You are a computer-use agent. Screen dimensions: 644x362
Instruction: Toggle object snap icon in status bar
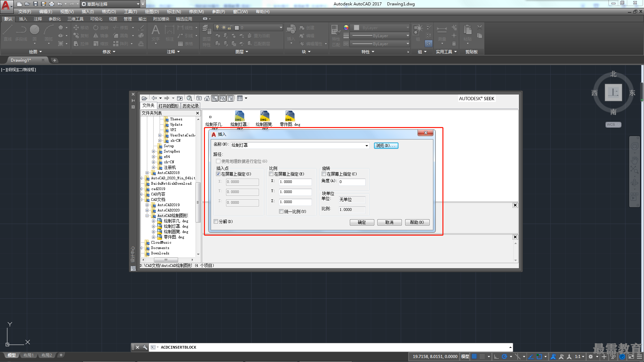539,356
